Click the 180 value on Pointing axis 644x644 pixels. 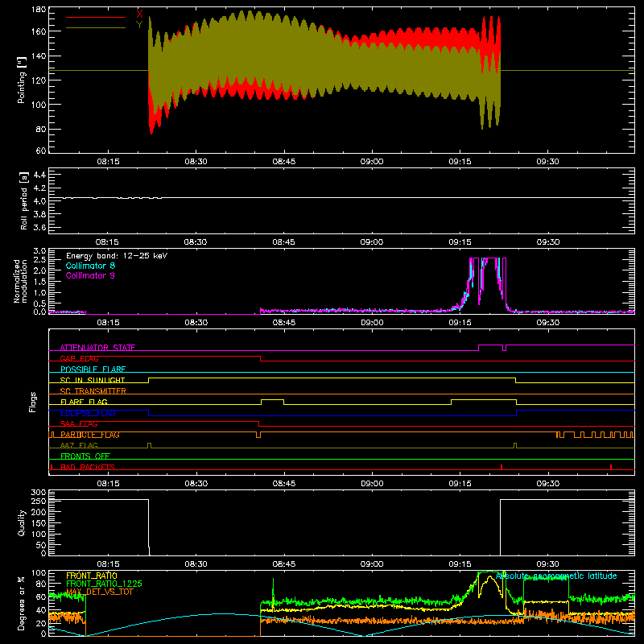click(39, 10)
